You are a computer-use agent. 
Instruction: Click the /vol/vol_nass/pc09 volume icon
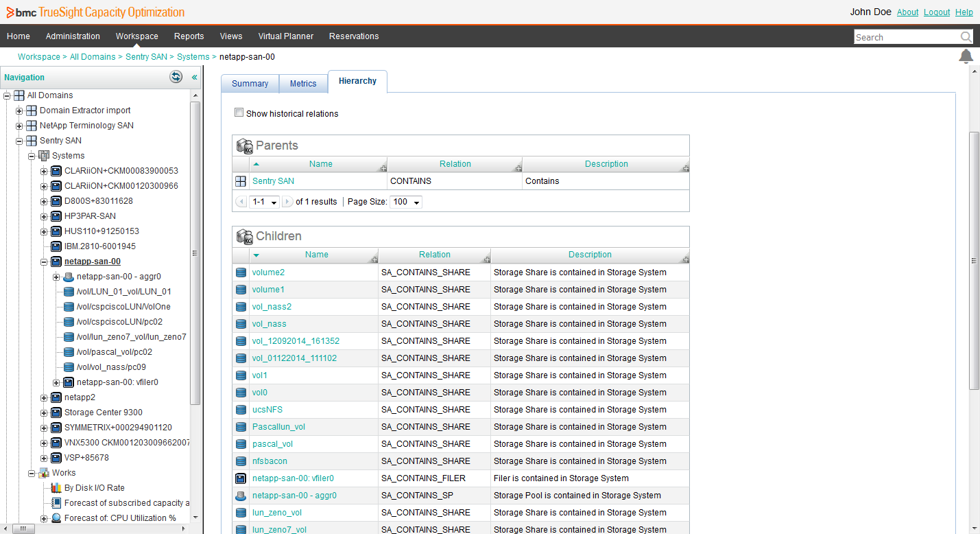click(x=69, y=367)
